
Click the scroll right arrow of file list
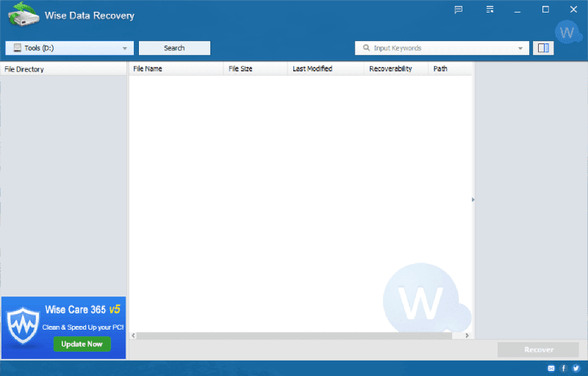coord(467,336)
